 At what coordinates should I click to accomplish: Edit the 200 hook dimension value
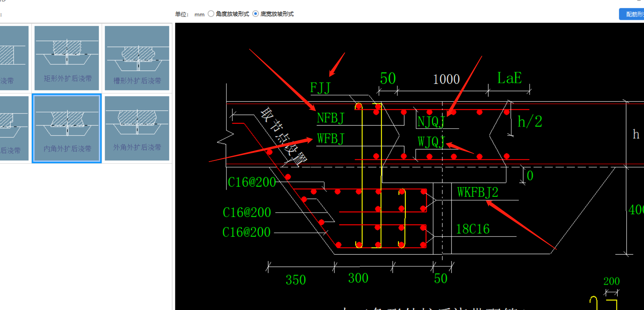[611, 281]
